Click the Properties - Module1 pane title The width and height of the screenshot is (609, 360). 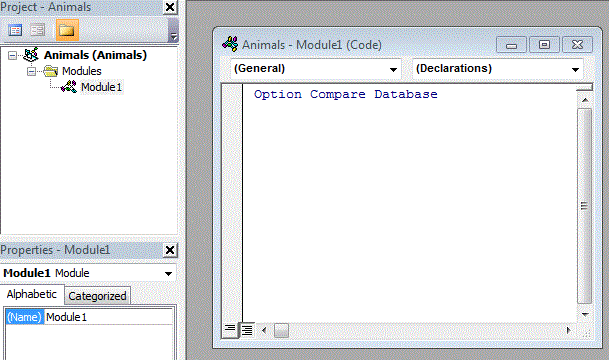point(55,250)
